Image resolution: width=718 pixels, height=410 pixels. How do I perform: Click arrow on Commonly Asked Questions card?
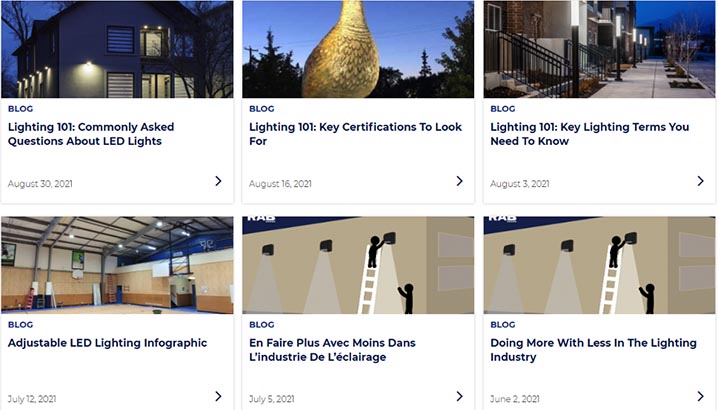tap(218, 181)
